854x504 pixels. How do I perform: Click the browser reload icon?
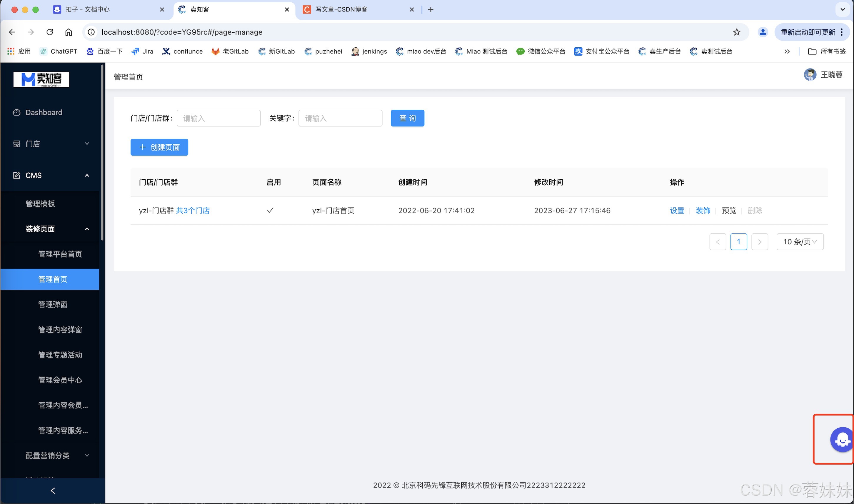(50, 32)
